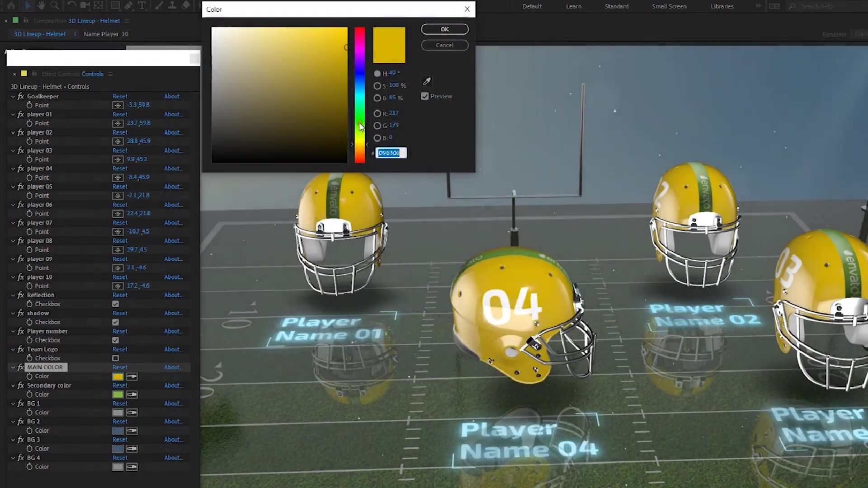868x488 pixels.
Task: Select the Selection arrow tool
Action: tap(28, 5)
